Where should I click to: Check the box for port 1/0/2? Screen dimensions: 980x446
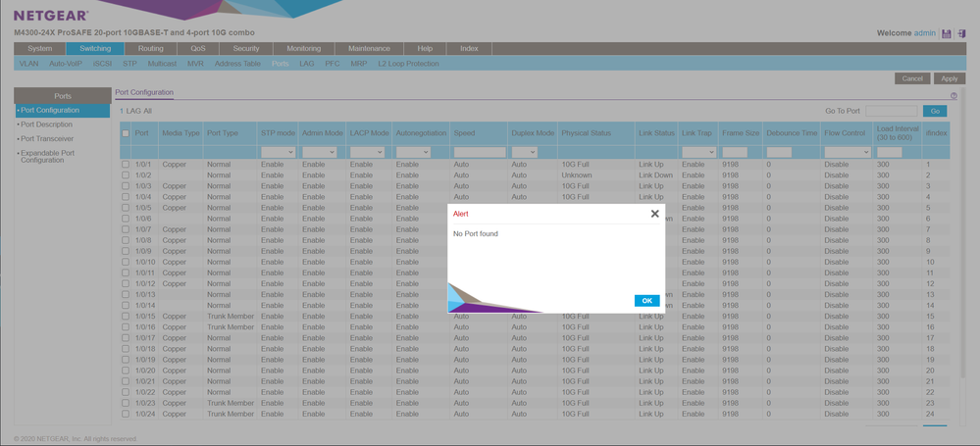[126, 175]
